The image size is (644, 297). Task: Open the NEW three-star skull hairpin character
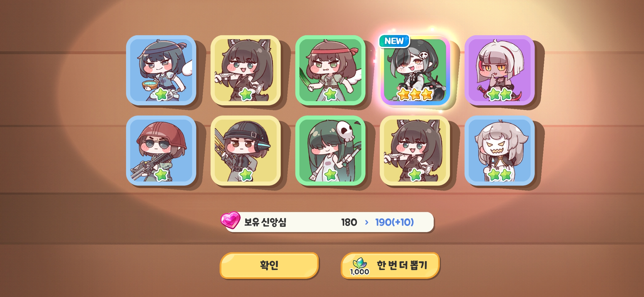(415, 70)
